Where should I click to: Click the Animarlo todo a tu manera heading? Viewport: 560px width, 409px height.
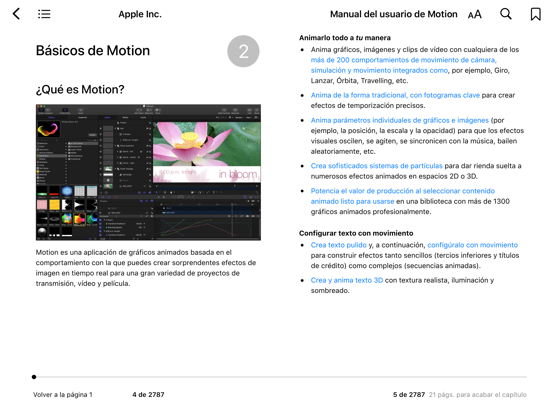click(345, 38)
